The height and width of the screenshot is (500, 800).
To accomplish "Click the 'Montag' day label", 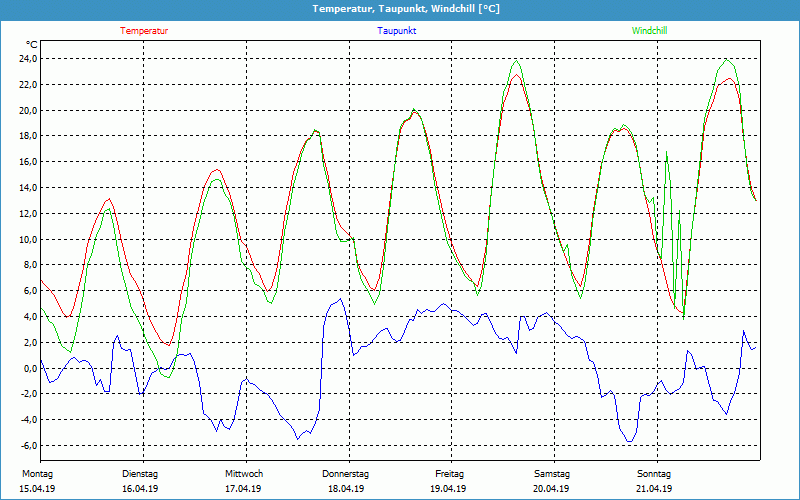I will (37, 474).
